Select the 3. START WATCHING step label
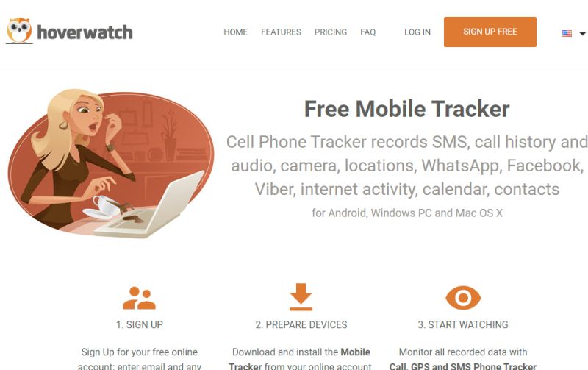 463,324
